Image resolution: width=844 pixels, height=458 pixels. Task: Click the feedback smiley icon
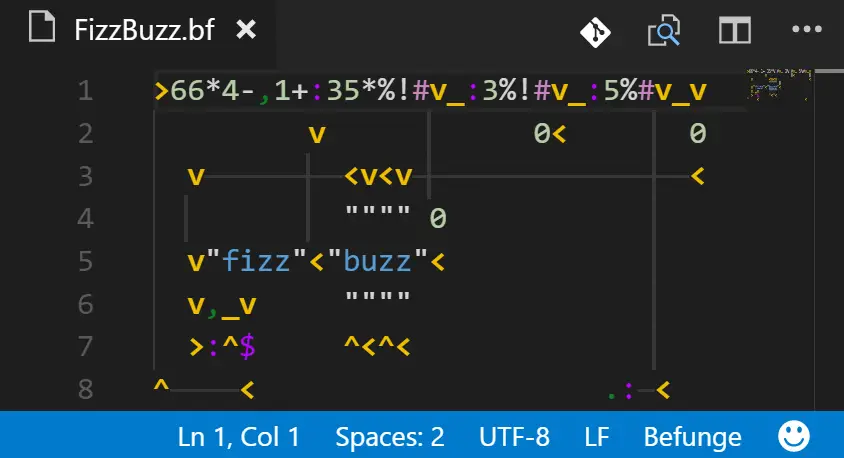pyautogui.click(x=794, y=436)
